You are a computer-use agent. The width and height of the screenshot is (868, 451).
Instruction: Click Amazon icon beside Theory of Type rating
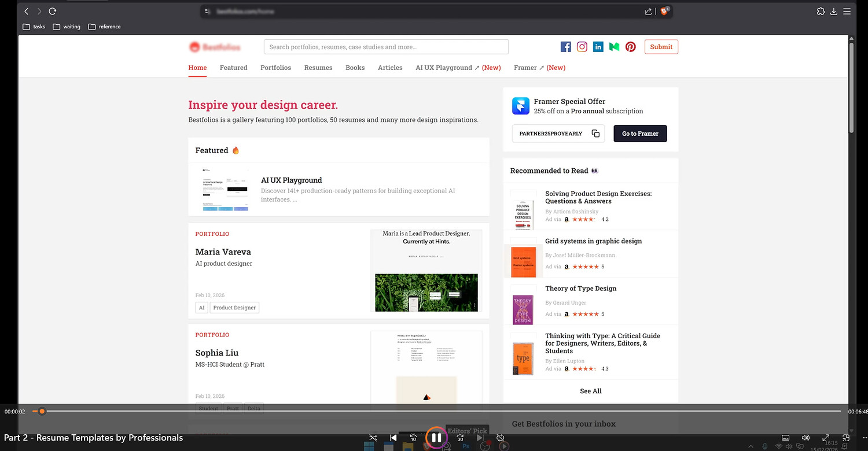point(567,315)
